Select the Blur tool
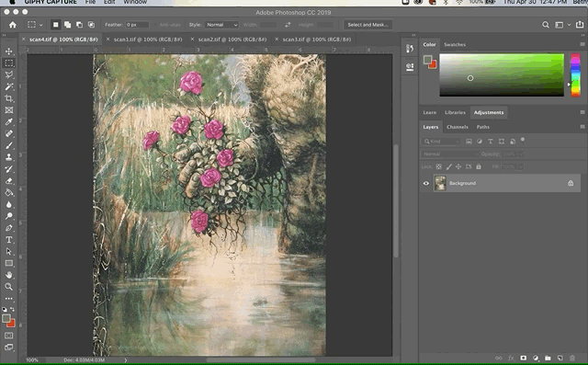 point(8,204)
